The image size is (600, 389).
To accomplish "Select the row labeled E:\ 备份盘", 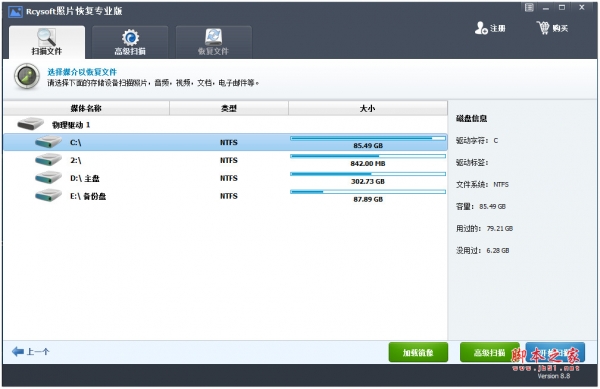I will coord(225,196).
